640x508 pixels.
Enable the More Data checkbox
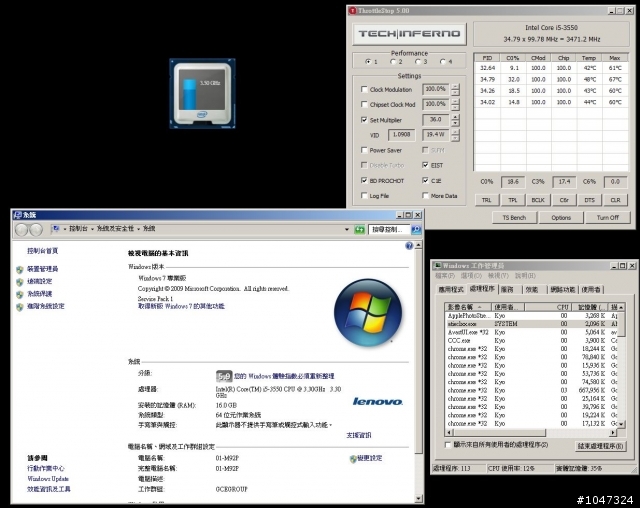[x=425, y=196]
